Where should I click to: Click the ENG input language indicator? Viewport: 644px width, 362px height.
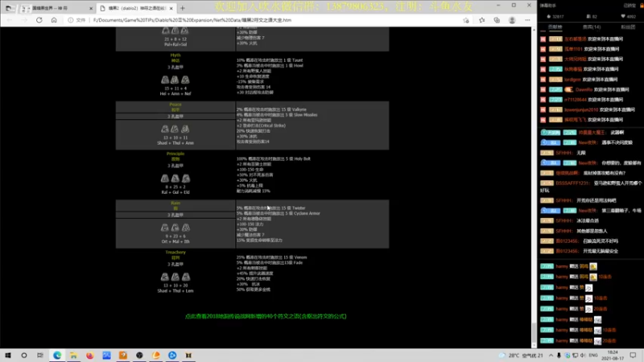[x=593, y=356]
